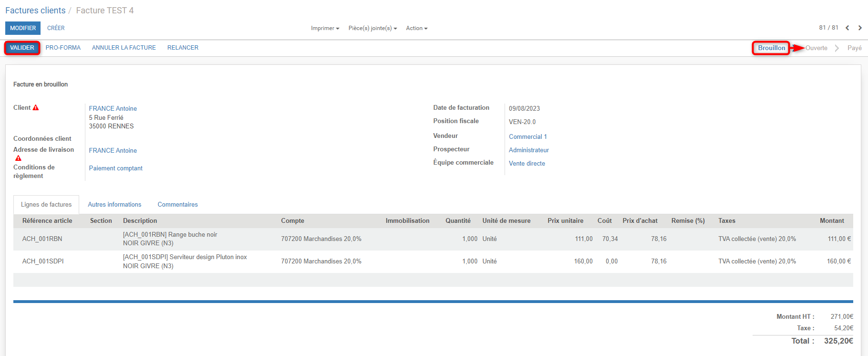Click the Range buche noir description
Image resolution: width=868 pixels, height=356 pixels.
pos(170,239)
